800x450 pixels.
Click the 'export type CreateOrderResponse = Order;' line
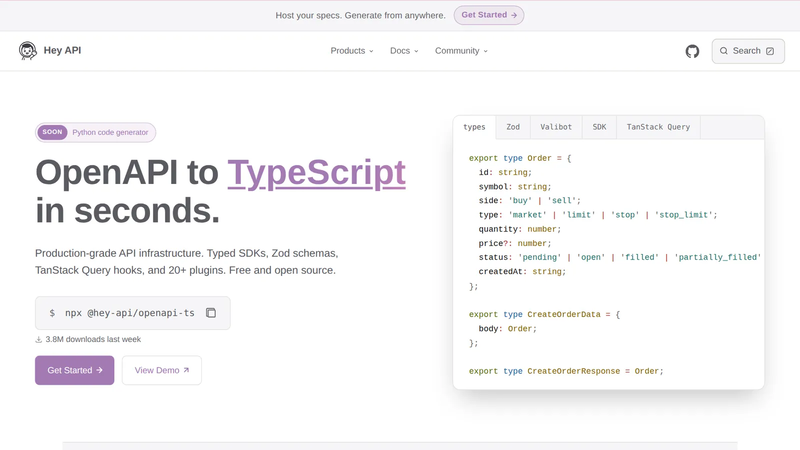pyautogui.click(x=566, y=371)
